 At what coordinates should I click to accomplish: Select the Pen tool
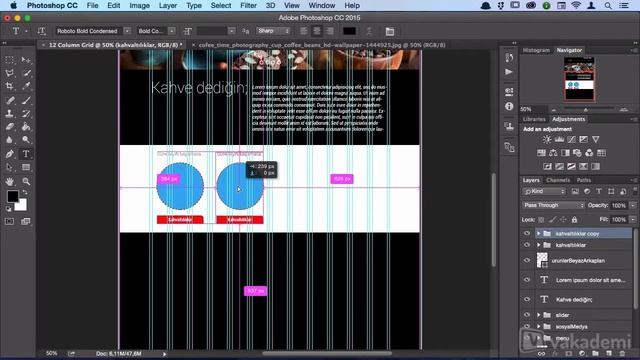(x=9, y=154)
